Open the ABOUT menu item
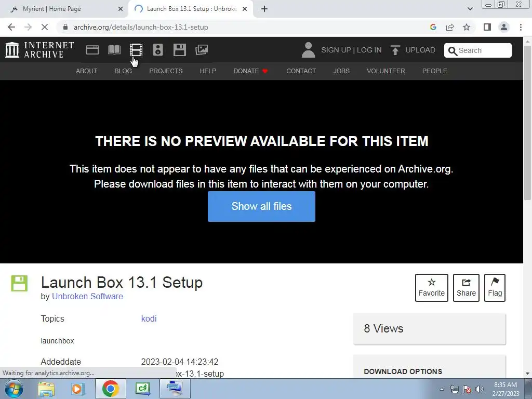Screen dimensions: 532x399 click(x=87, y=71)
